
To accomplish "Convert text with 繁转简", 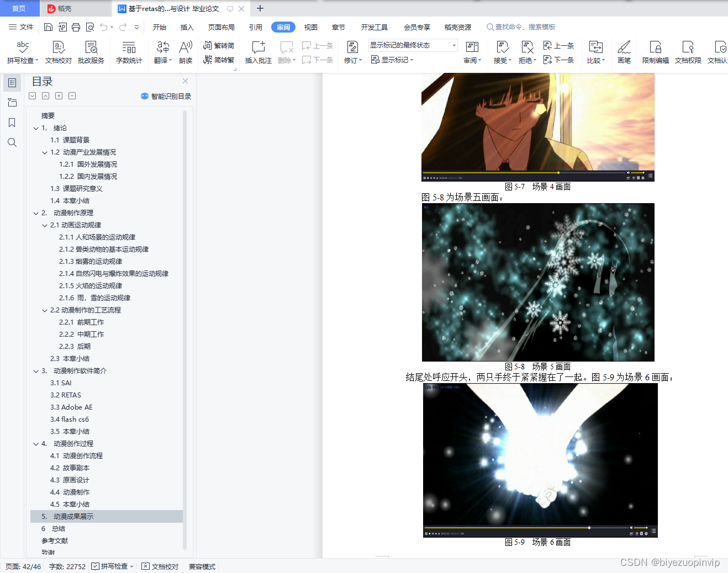I will 219,45.
